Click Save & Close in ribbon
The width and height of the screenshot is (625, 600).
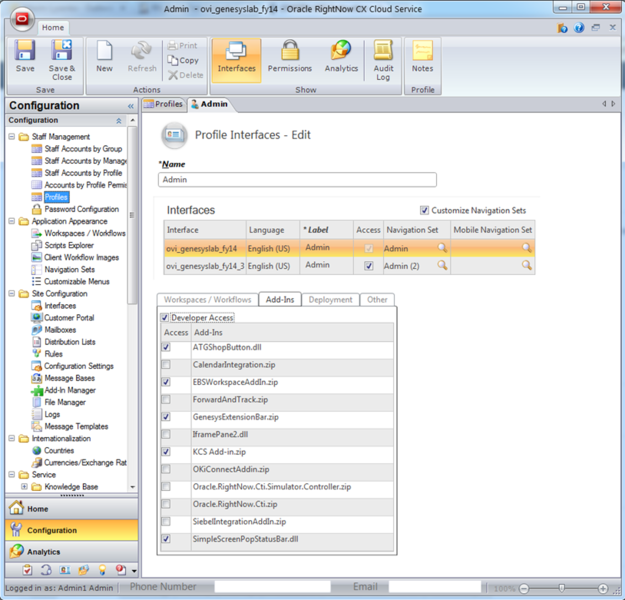[62, 60]
